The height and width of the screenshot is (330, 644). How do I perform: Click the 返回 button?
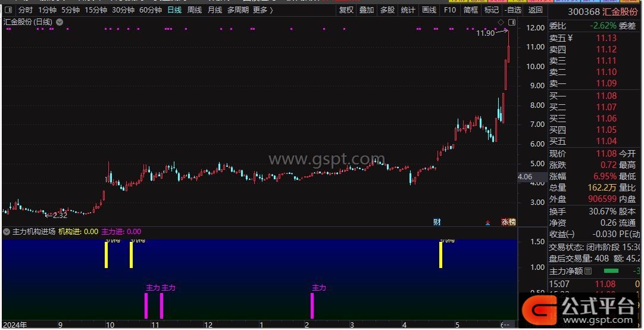[536, 10]
